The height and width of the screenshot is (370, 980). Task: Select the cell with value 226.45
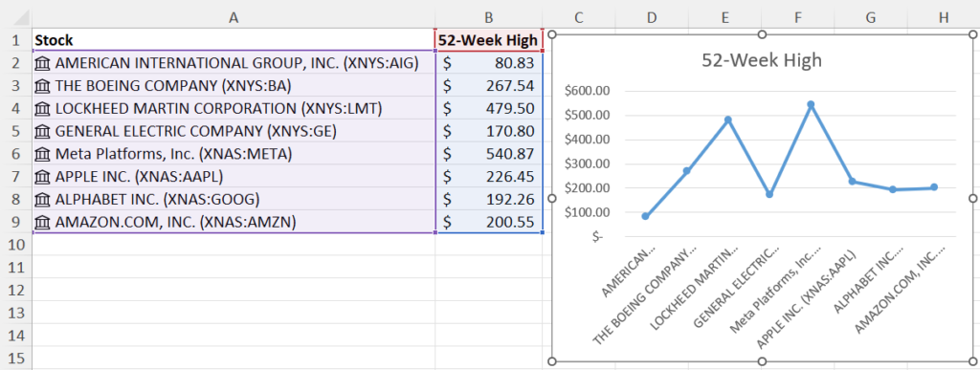[x=489, y=177]
